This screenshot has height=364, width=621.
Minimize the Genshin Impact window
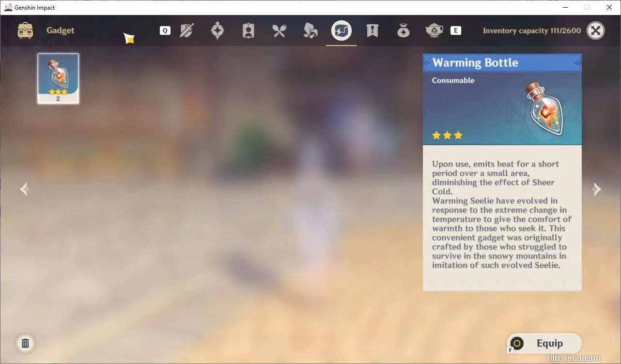(x=565, y=7)
